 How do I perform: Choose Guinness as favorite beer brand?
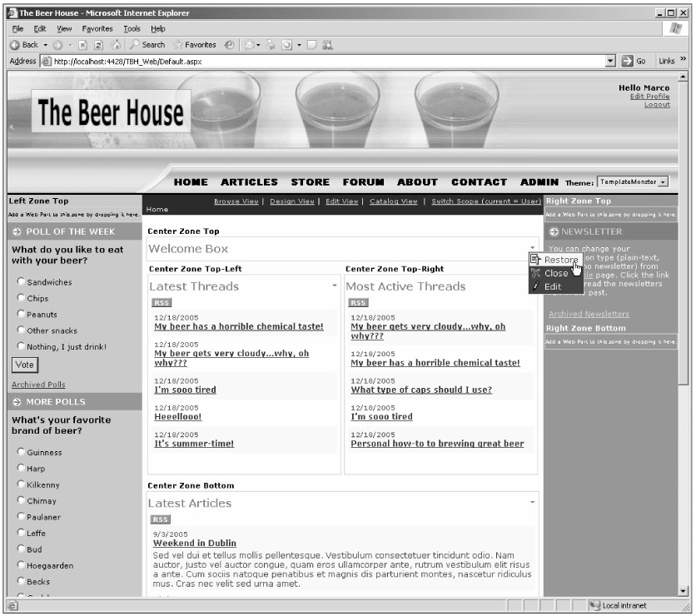click(x=21, y=452)
